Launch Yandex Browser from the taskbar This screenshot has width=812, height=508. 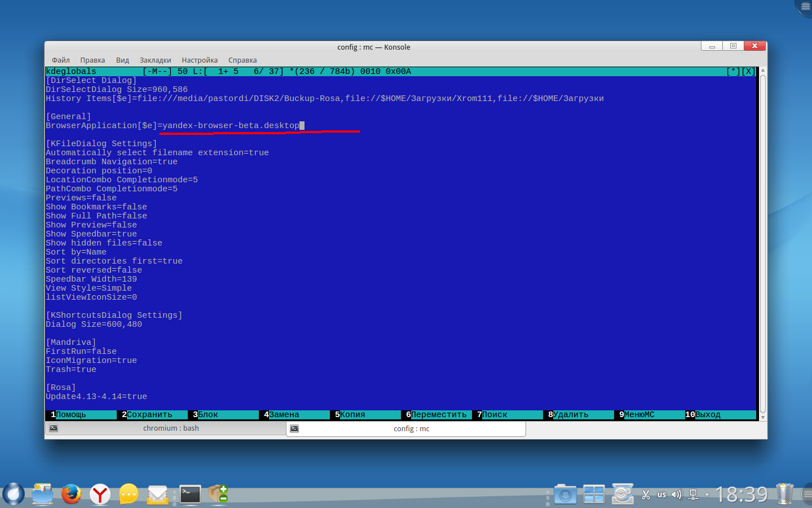tap(100, 494)
